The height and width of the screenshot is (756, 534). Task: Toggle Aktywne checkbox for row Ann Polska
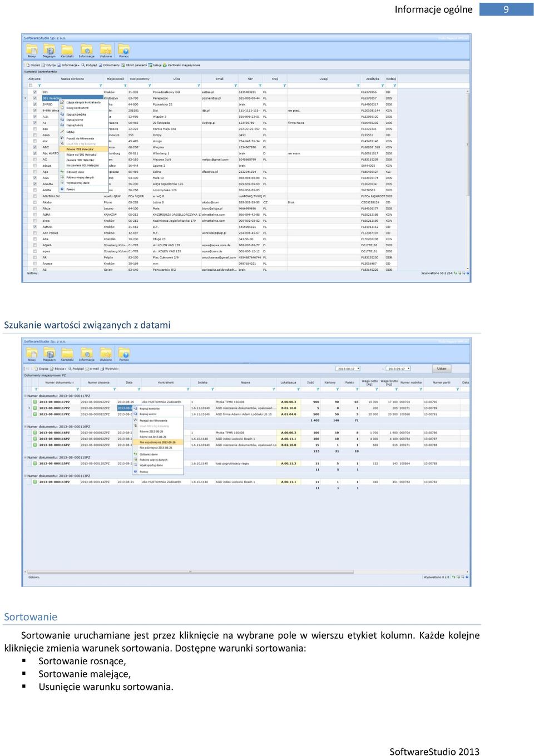point(34,233)
